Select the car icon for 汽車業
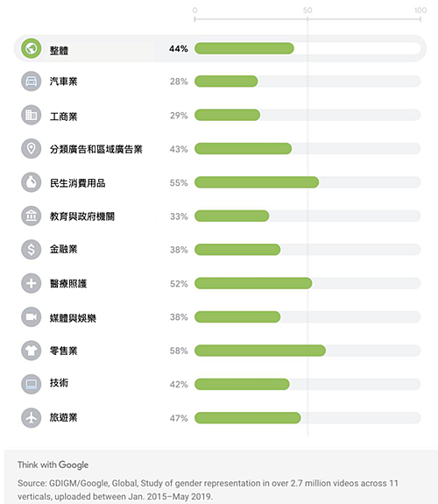This screenshot has width=438, height=504. click(x=32, y=82)
